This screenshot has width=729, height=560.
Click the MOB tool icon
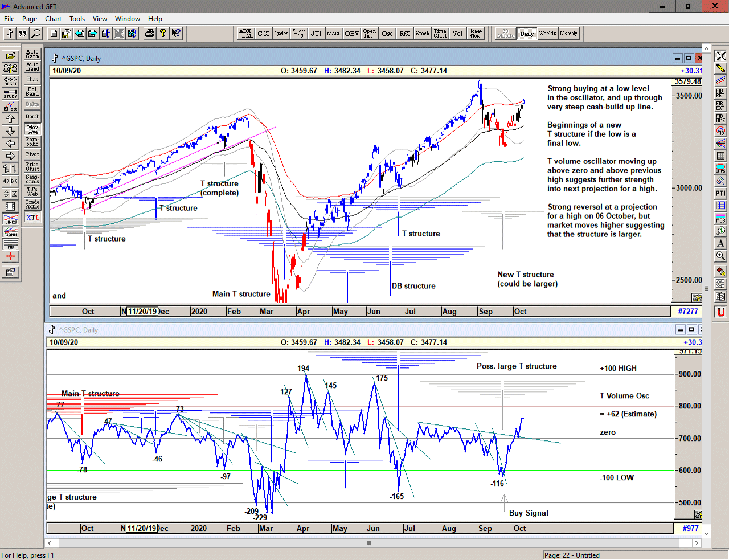pos(720,218)
